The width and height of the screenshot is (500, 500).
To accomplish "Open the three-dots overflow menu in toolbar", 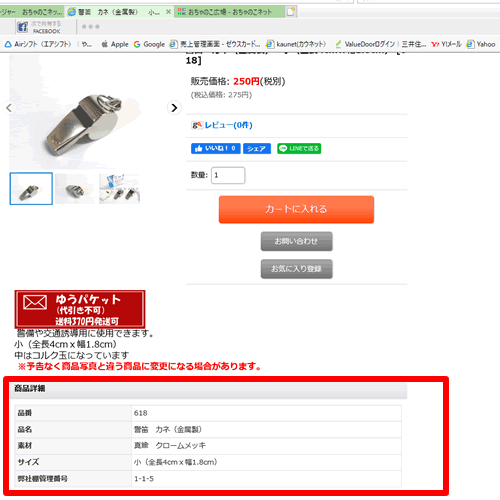I will point(91,27).
